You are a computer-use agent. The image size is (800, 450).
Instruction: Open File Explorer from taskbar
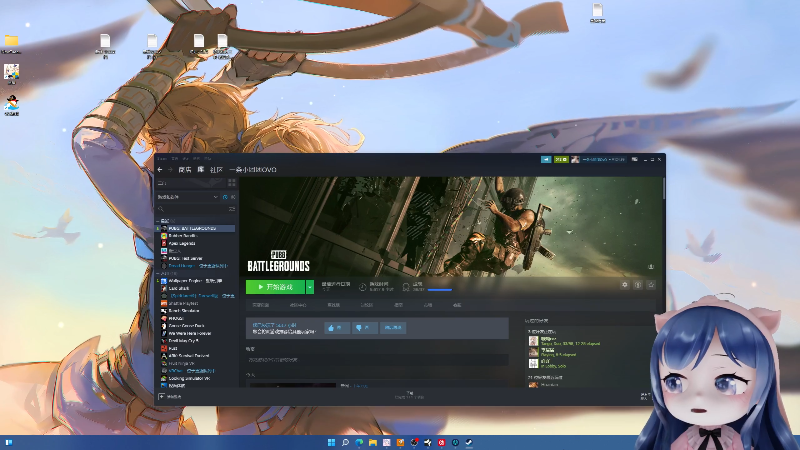pyautogui.click(x=372, y=442)
